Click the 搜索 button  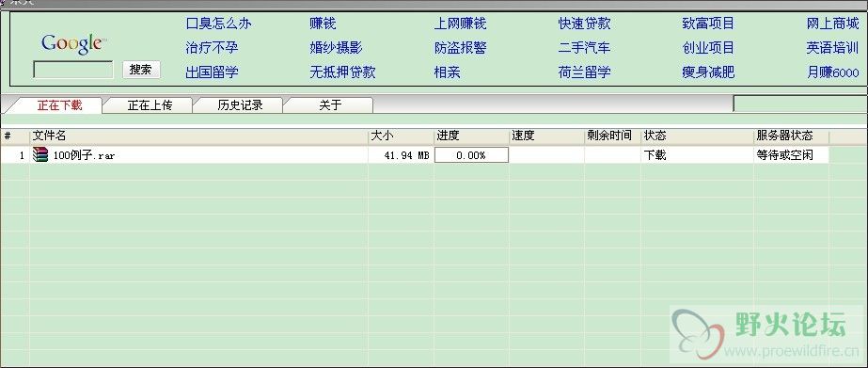click(x=141, y=70)
